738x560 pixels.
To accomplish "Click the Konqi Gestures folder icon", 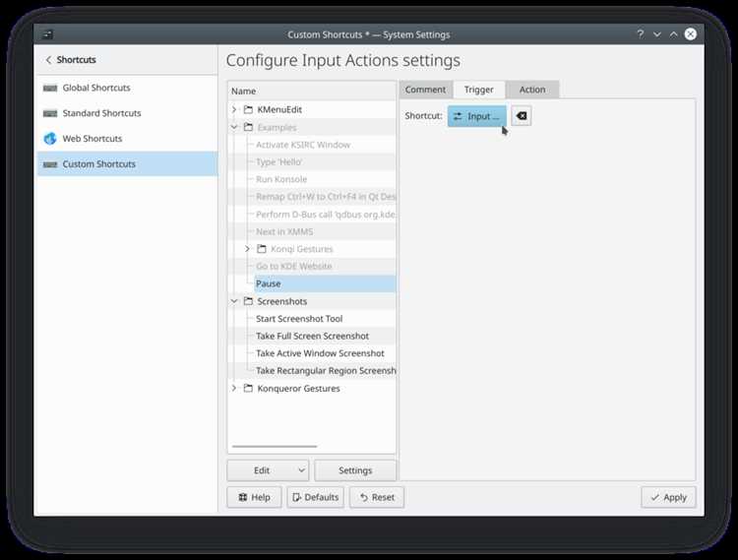I will point(262,248).
